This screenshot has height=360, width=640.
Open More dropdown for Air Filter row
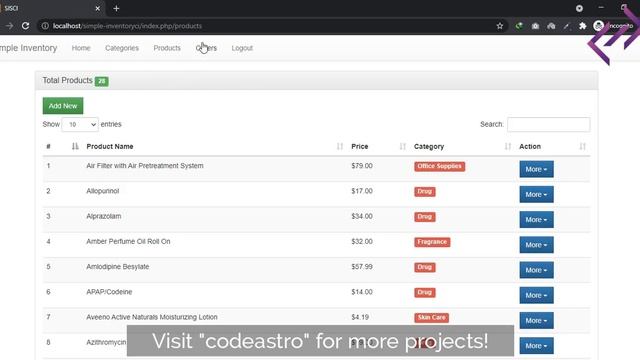point(536,169)
